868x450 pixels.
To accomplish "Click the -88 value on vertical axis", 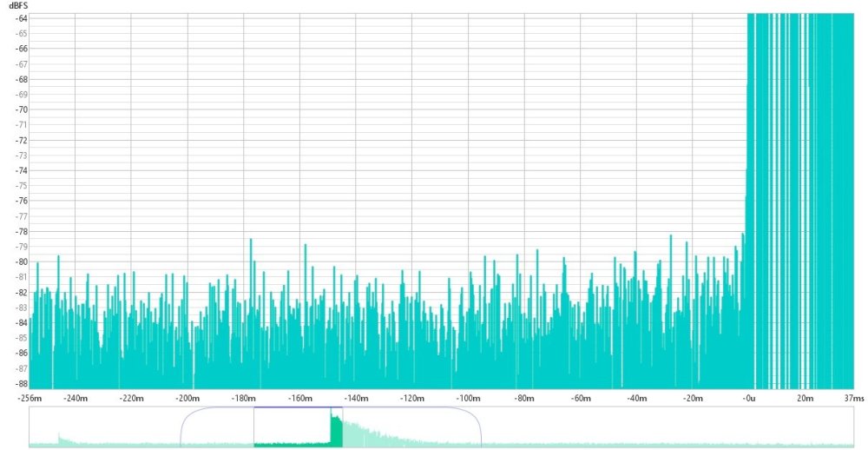I will point(21,383).
